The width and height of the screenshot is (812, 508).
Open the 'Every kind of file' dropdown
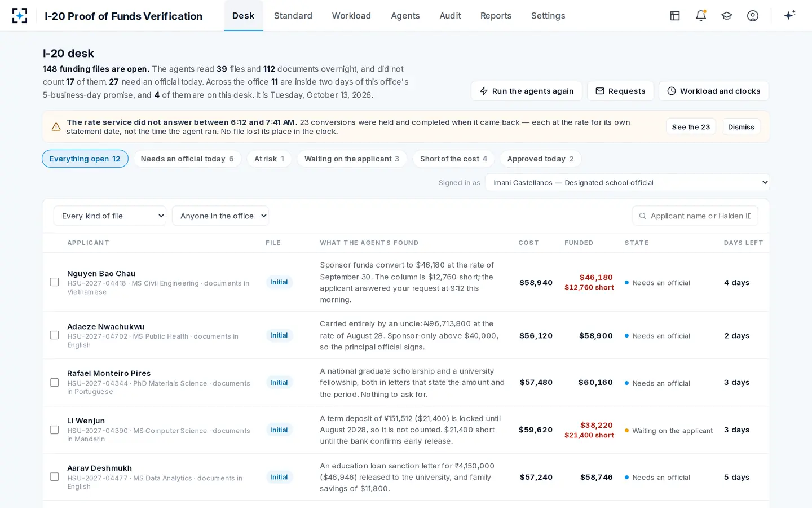(110, 216)
